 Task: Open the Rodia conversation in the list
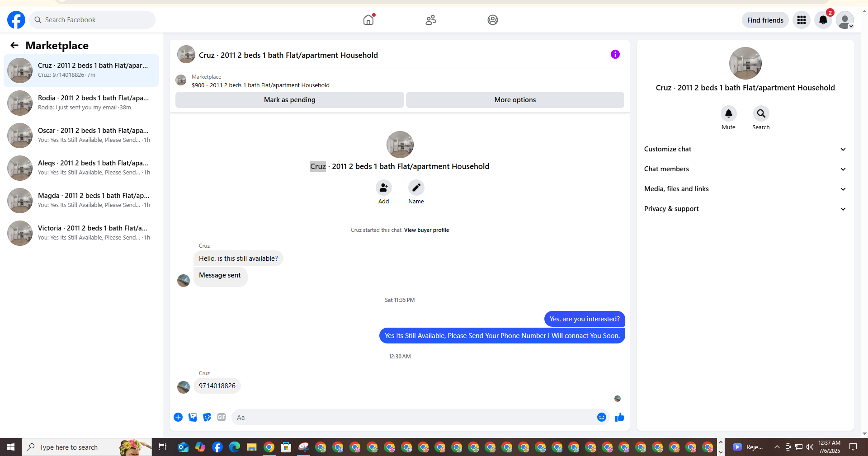[81, 103]
